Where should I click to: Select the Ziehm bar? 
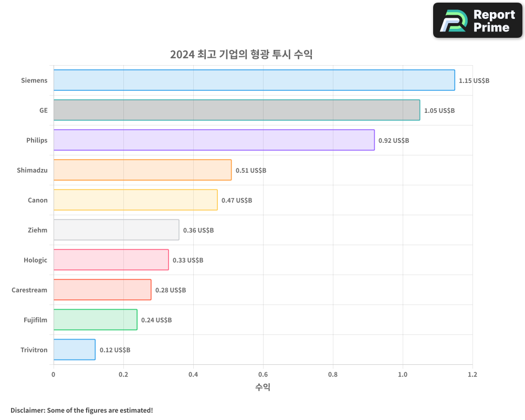[x=115, y=230]
